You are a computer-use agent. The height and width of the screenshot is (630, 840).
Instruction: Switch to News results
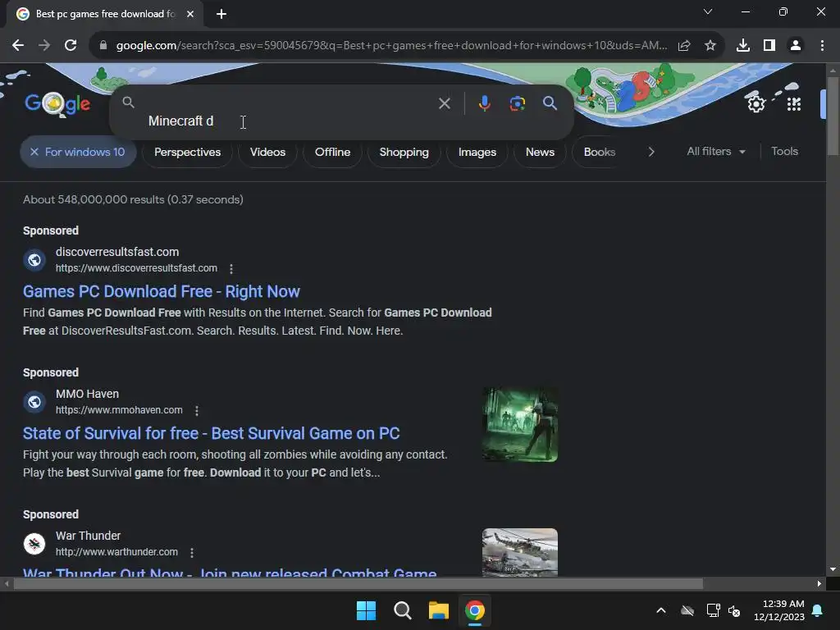(540, 152)
